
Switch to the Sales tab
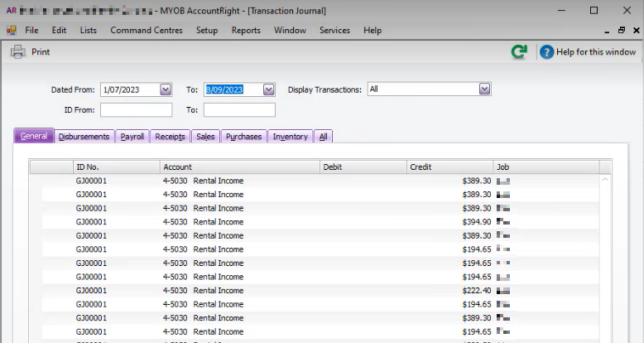point(205,137)
